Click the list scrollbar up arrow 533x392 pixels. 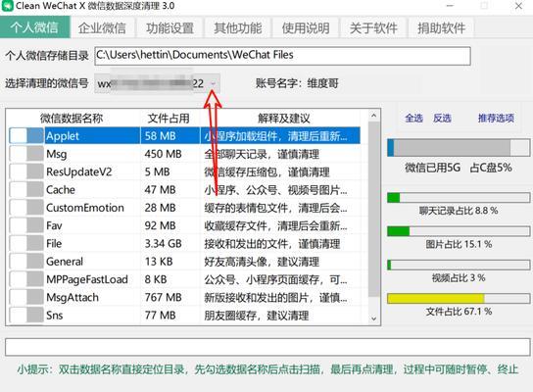point(373,116)
